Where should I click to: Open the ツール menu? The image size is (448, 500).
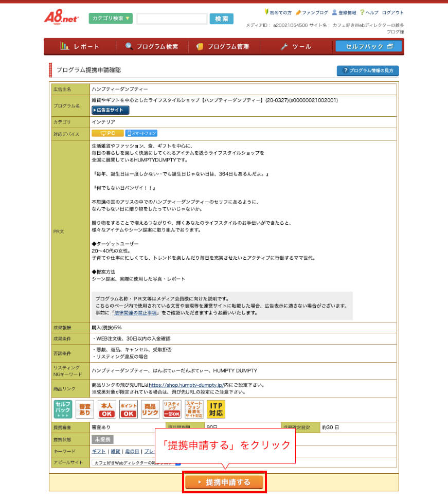coord(296,47)
